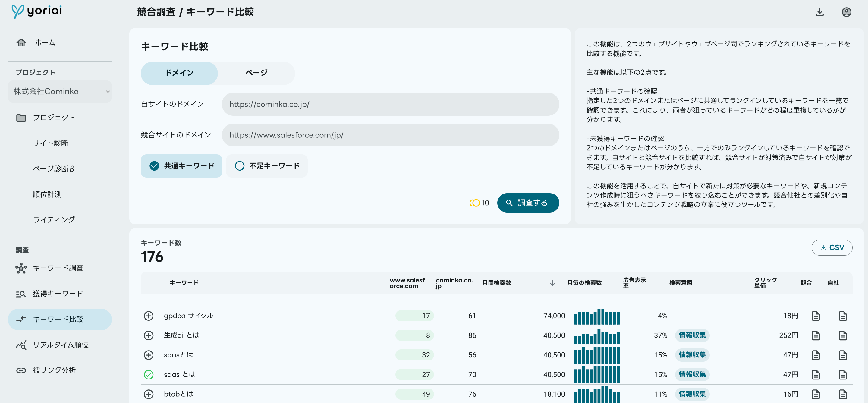The height and width of the screenshot is (403, 868).
Task: Click monthly search chart for gpdca サイクル
Action: (597, 316)
